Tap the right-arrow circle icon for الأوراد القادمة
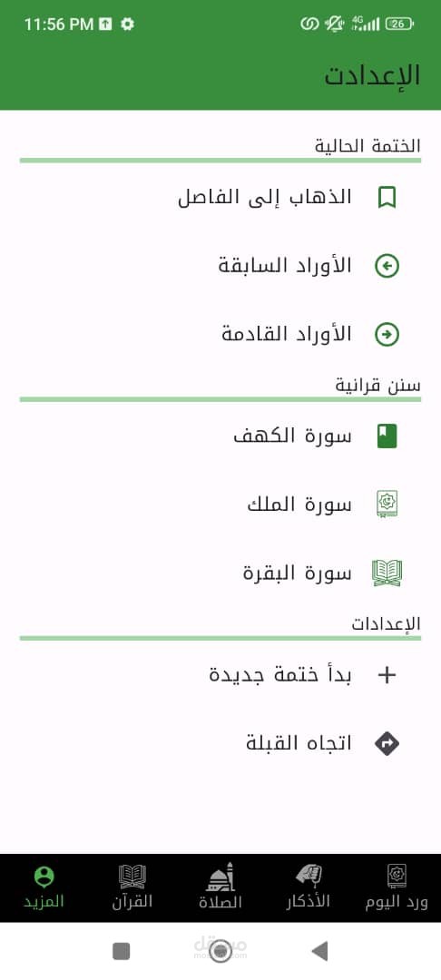Viewport: 441px width, 980px height. pyautogui.click(x=387, y=335)
